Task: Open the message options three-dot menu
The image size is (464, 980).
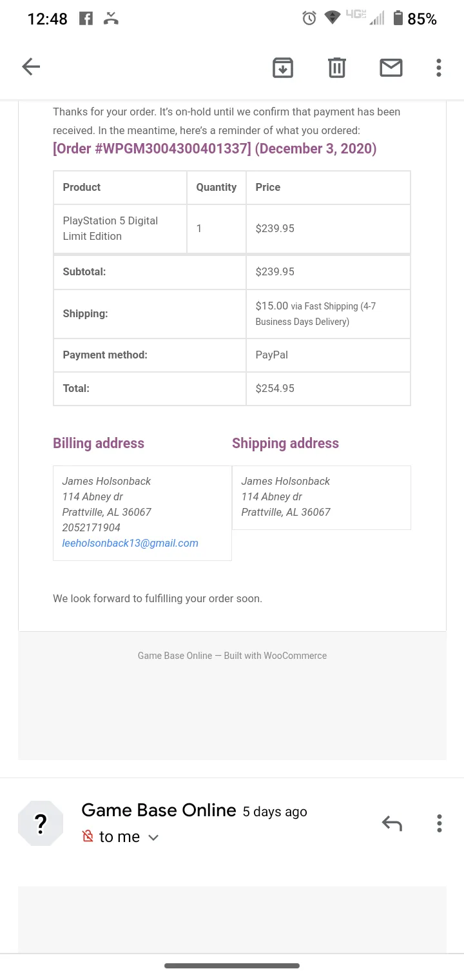Action: pos(439,823)
